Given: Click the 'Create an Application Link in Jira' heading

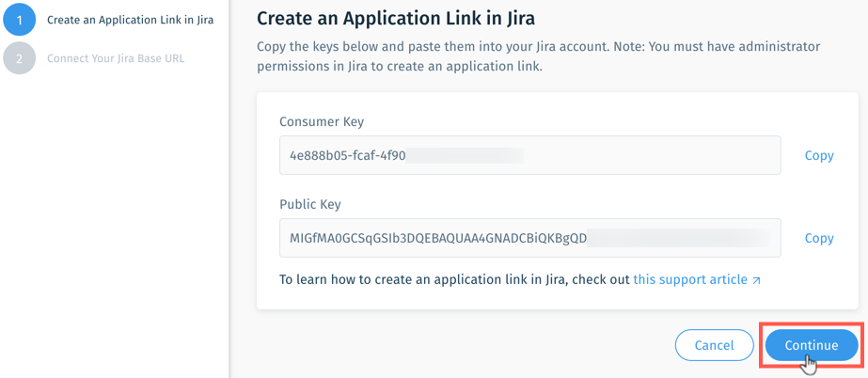Looking at the screenshot, I should pyautogui.click(x=396, y=18).
